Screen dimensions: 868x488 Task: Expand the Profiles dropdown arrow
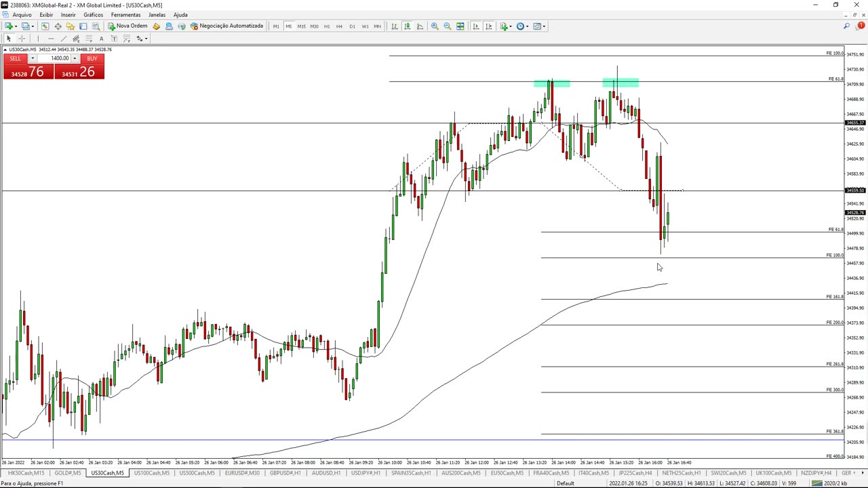(33, 26)
